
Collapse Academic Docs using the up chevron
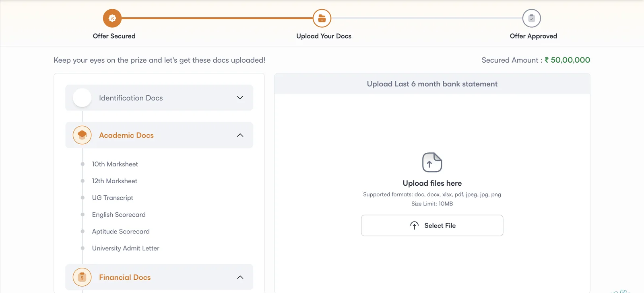click(240, 135)
